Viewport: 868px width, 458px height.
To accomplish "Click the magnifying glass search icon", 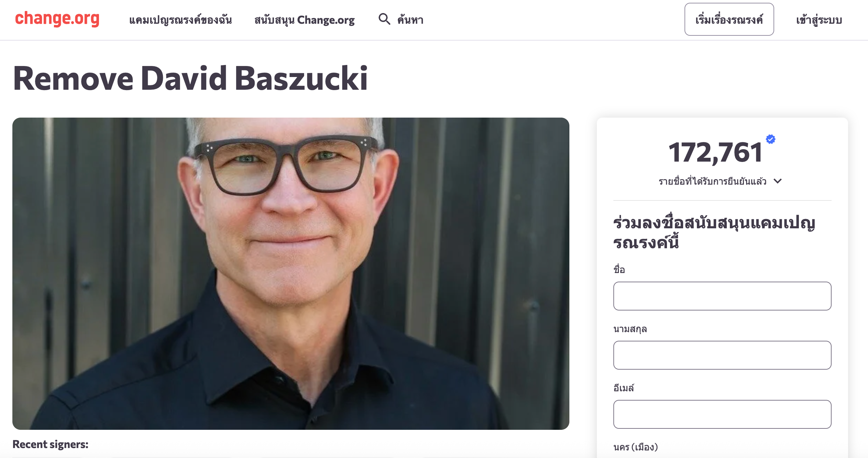I will click(x=384, y=19).
